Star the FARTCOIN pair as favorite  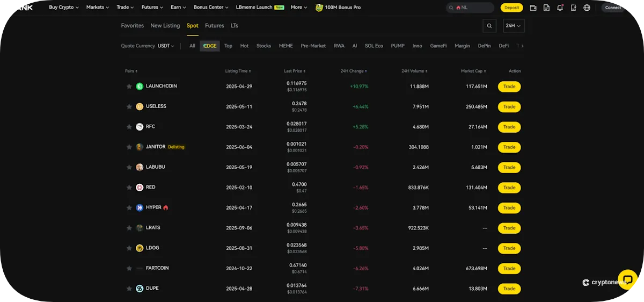click(x=129, y=268)
